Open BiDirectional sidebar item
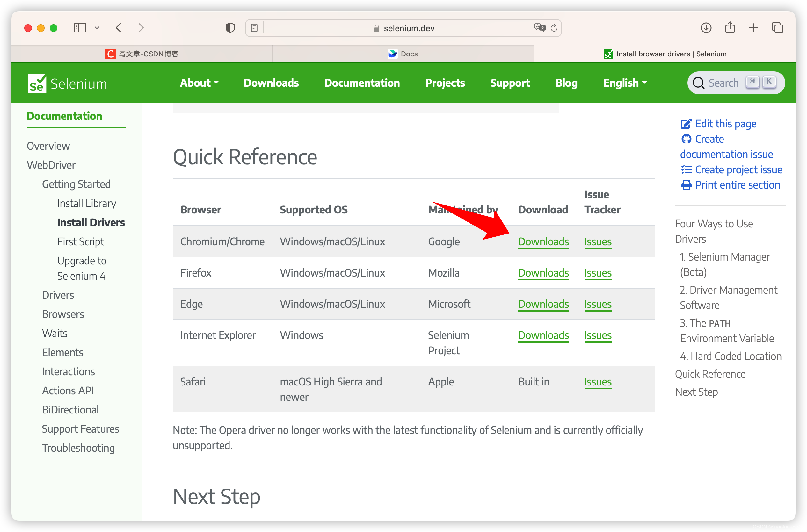The height and width of the screenshot is (532, 807). point(70,410)
